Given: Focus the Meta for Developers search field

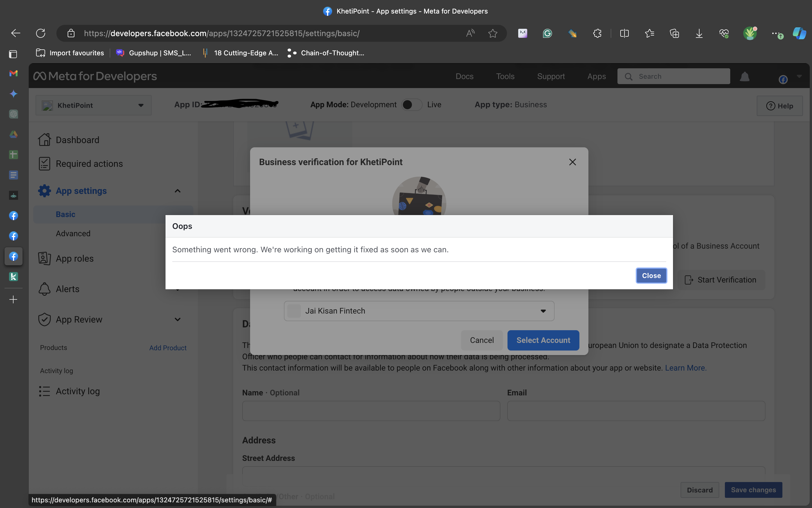Looking at the screenshot, I should (673, 76).
